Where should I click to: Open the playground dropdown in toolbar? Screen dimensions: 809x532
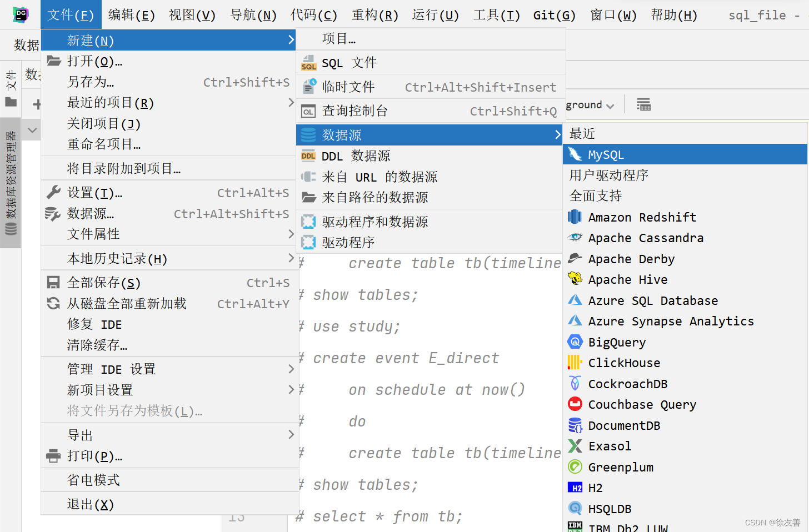tap(591, 105)
